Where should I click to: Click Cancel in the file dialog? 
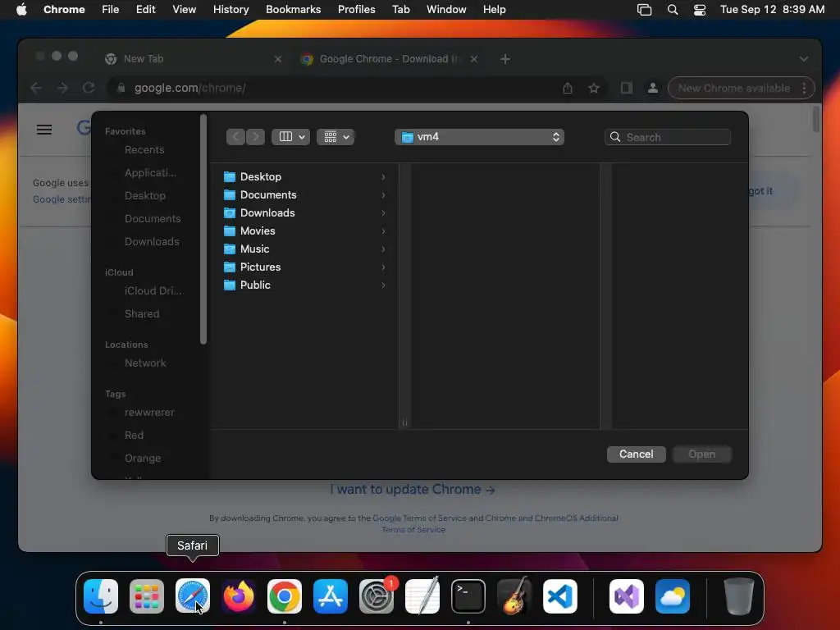coord(636,454)
